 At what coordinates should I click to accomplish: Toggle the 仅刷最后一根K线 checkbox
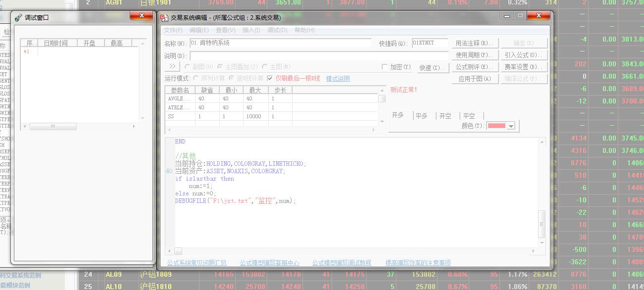click(x=270, y=78)
